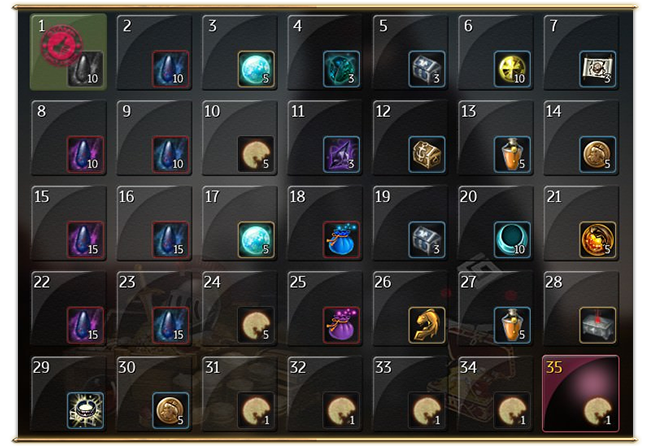The image size is (650, 447).
Task: Click the golden fish icon on day 26
Action: [x=427, y=325]
